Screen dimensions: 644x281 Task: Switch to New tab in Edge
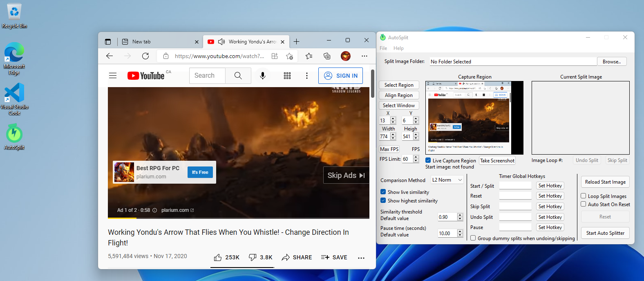tap(161, 42)
